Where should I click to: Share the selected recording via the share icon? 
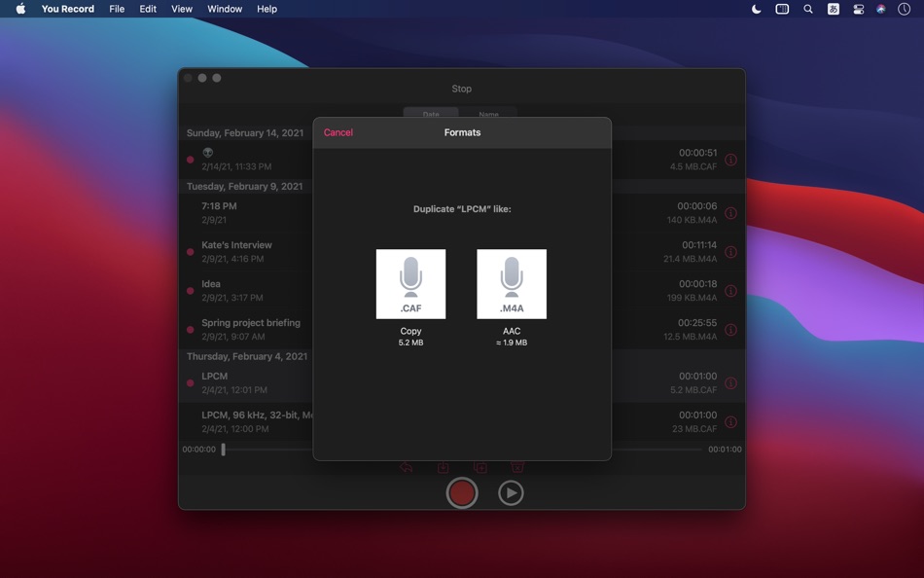coord(406,467)
